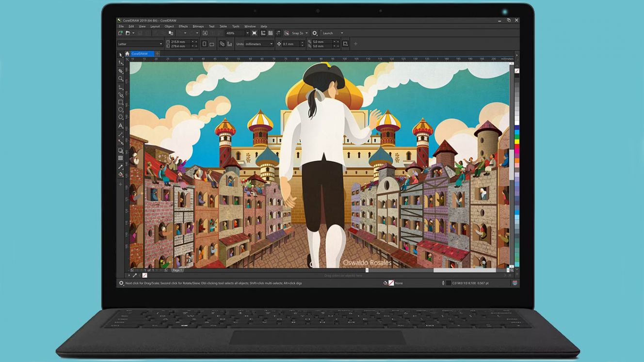Select the Pick tool
This screenshot has width=644, height=362.
pyautogui.click(x=121, y=55)
